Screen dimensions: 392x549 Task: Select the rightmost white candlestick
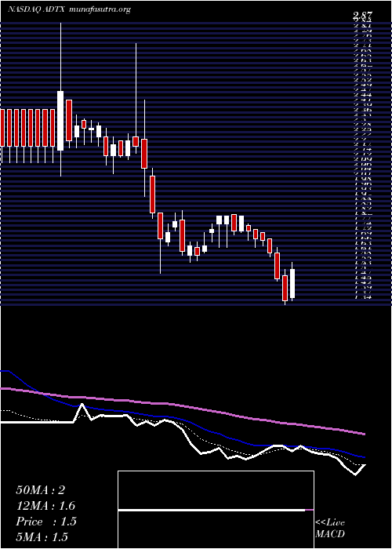(292, 282)
